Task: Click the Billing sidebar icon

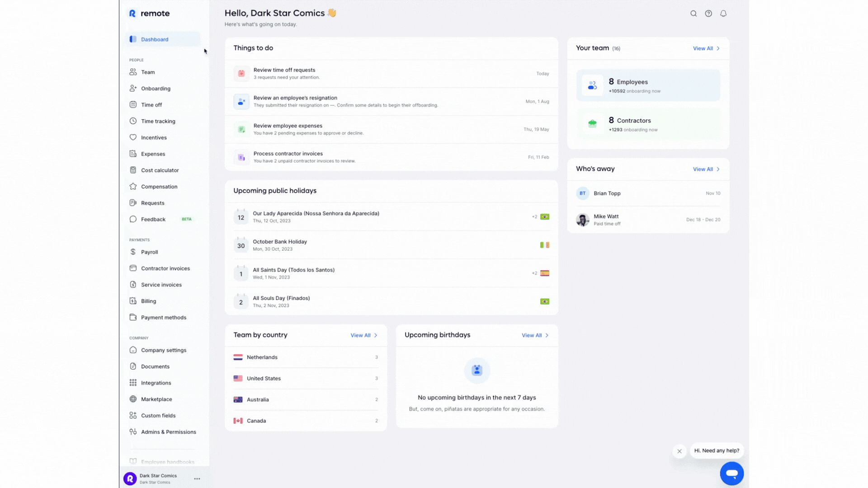Action: (133, 301)
